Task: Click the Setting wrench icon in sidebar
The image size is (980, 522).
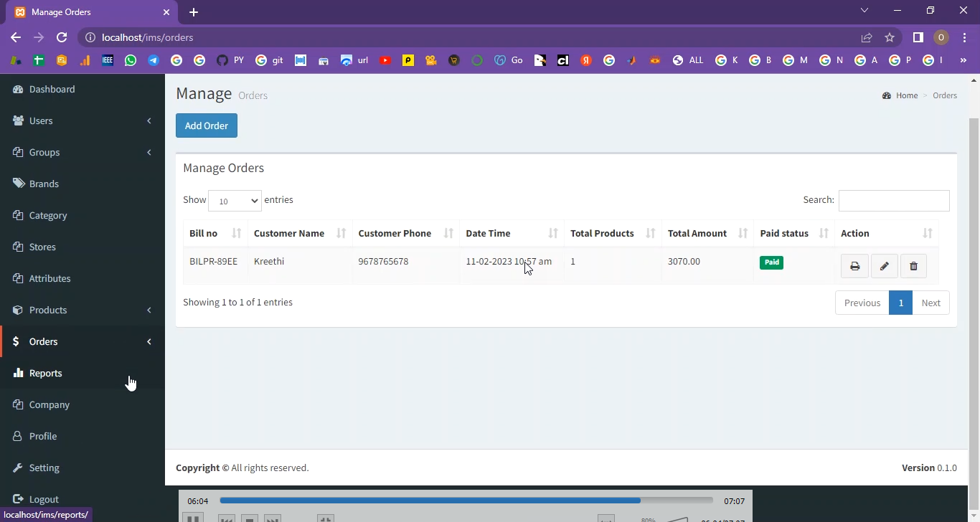Action: click(19, 468)
